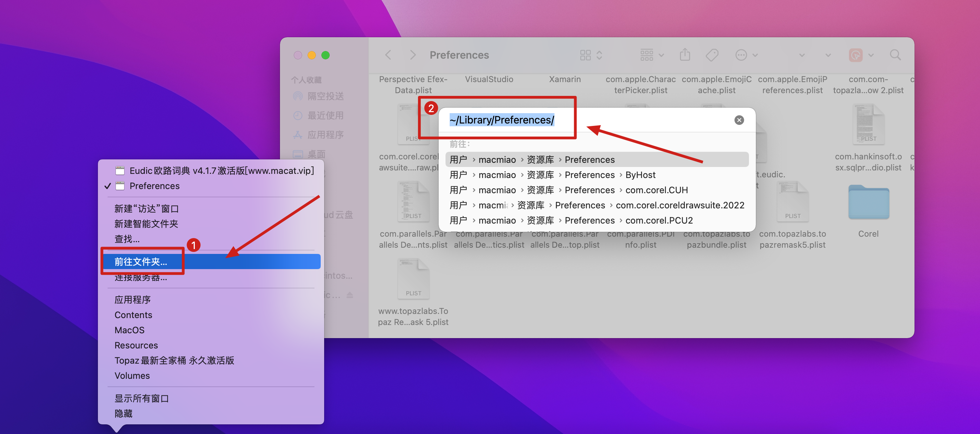Choose 前往文件夹... from the menu
980x434 pixels.
pyautogui.click(x=141, y=262)
